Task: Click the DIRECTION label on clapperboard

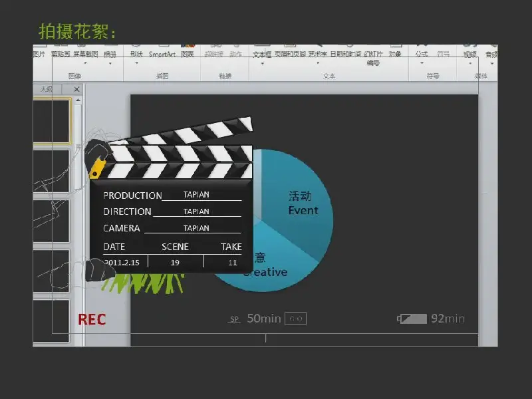Action: [127, 211]
